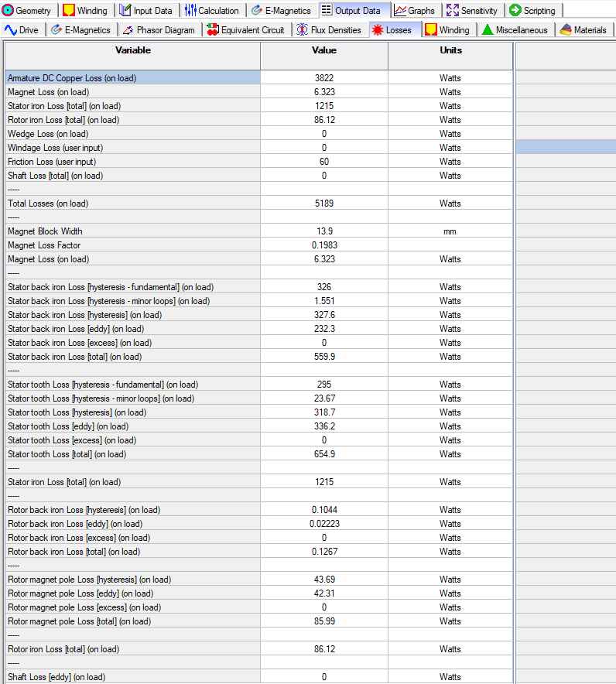Click Stator tooth total value 654.9
The height and width of the screenshot is (684, 616).
pos(324,454)
